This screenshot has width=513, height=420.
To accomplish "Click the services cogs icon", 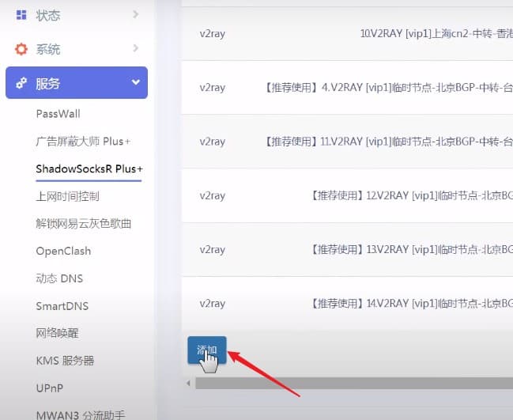I will (21, 83).
